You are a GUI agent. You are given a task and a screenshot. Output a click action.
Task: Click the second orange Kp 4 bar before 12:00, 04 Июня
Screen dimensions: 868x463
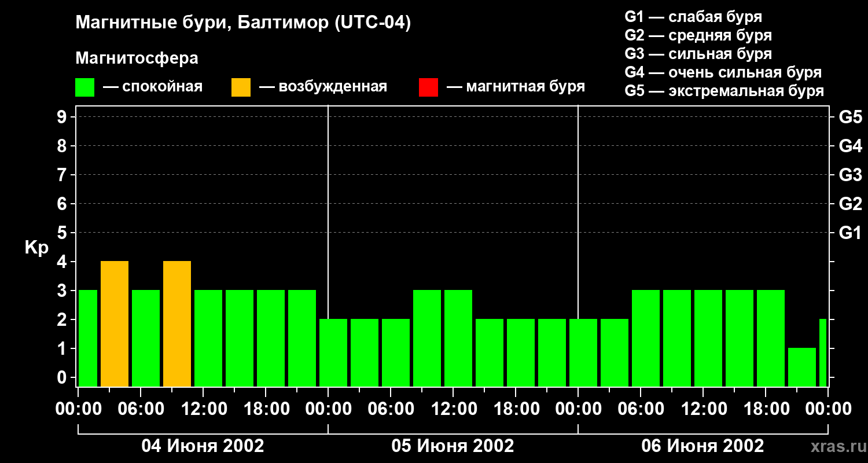tap(177, 324)
